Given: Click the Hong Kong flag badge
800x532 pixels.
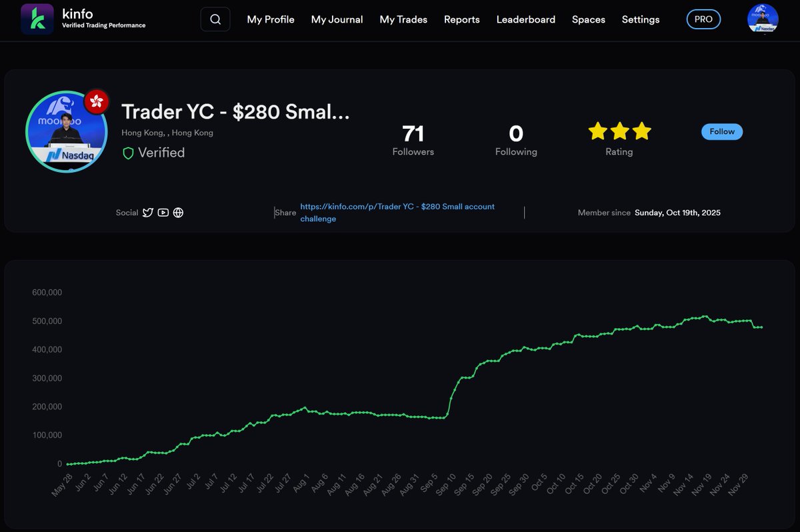Looking at the screenshot, I should pos(97,101).
